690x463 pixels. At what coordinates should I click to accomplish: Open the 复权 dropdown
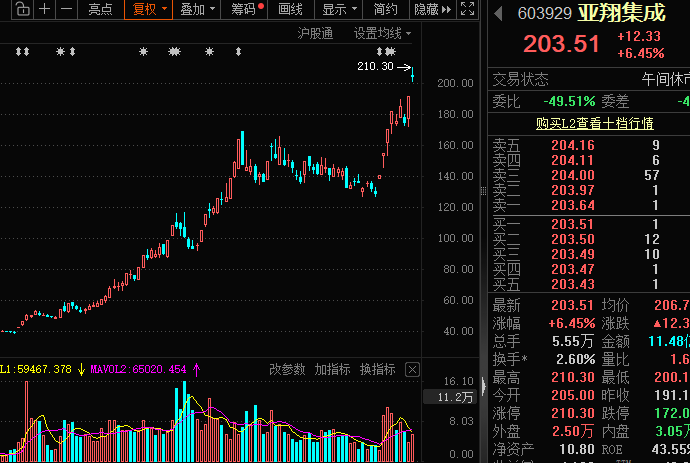click(x=148, y=10)
